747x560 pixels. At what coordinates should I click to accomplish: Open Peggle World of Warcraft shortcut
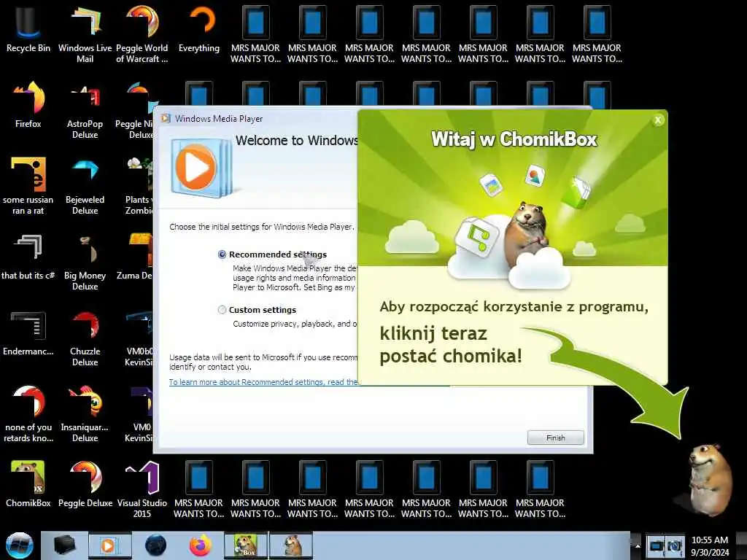(142, 34)
